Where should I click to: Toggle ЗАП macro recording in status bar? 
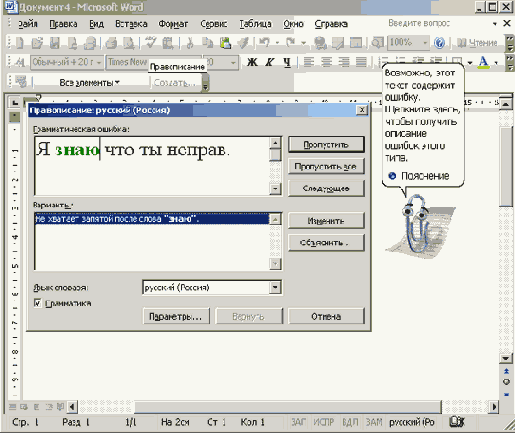(298, 422)
